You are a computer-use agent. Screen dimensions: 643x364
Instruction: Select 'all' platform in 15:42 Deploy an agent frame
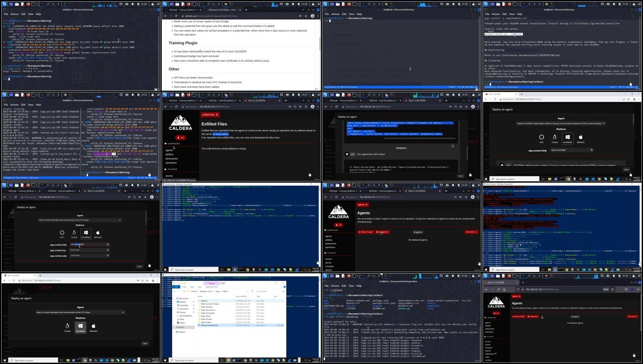pyautogui.click(x=62, y=234)
